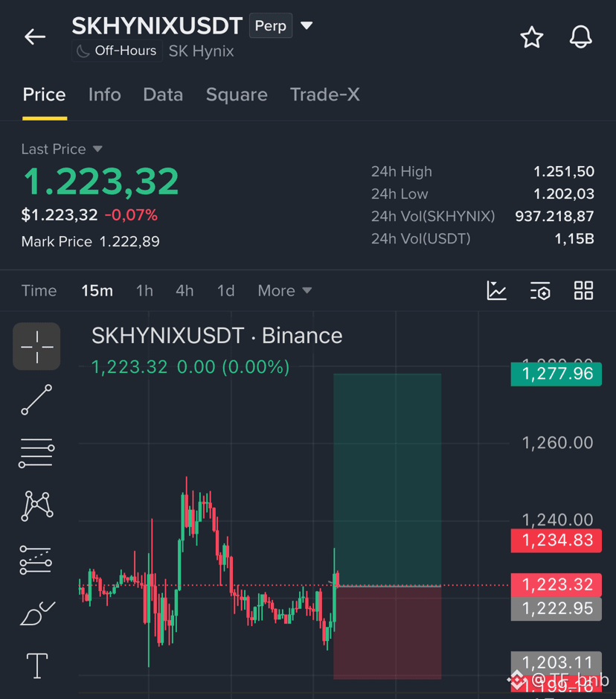Switch to the Trade-X tab
This screenshot has height=699, width=616.
(324, 95)
